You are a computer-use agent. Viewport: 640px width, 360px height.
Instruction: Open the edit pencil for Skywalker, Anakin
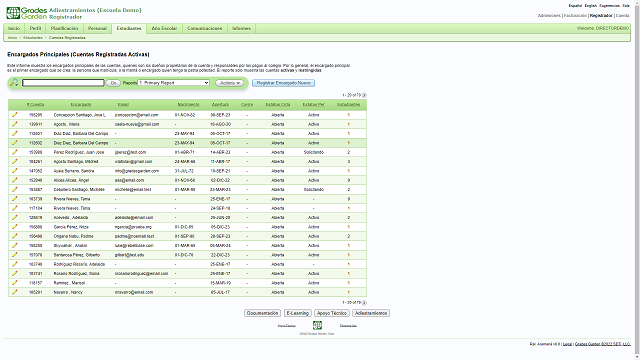(x=15, y=246)
